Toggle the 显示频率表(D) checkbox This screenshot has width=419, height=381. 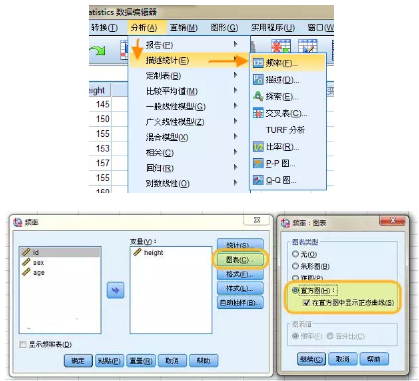coord(23,344)
